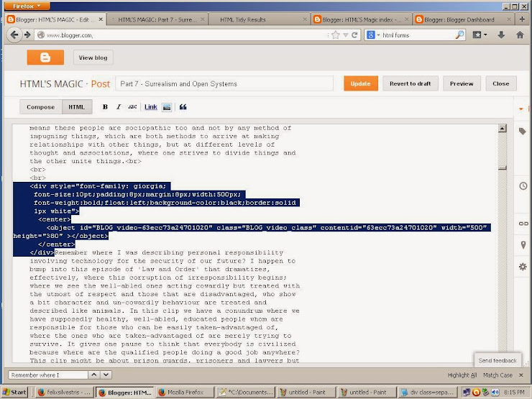Toggle strikethrough ABC formatting icon
Viewport: 532px width, 399px height.
(x=132, y=107)
